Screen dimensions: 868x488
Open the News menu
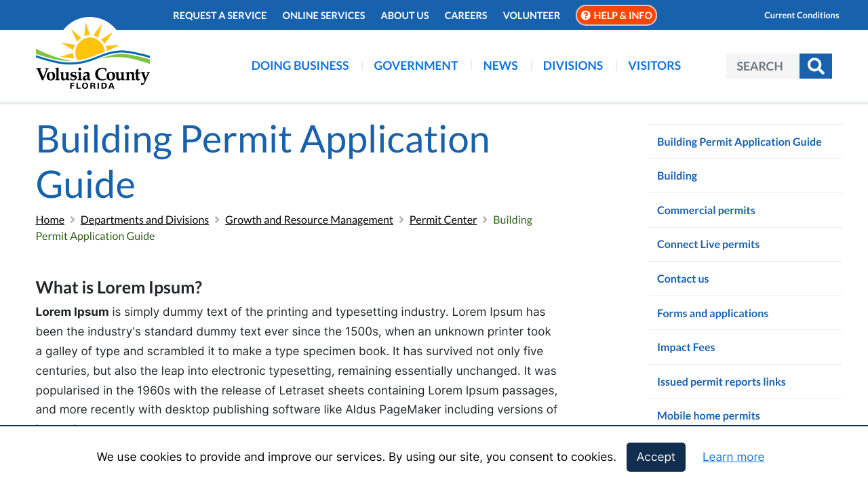coord(500,66)
